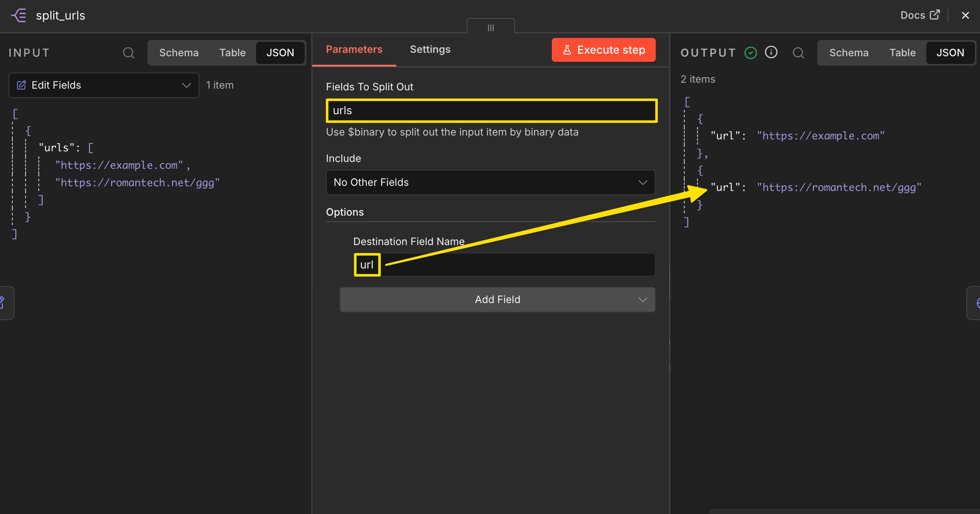
Task: Switch input view to Table
Action: (x=233, y=53)
